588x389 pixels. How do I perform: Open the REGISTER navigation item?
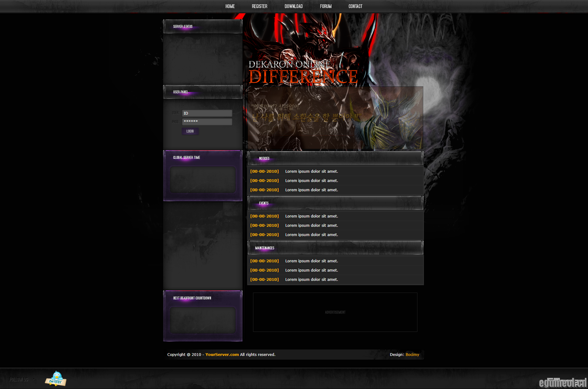pos(260,6)
